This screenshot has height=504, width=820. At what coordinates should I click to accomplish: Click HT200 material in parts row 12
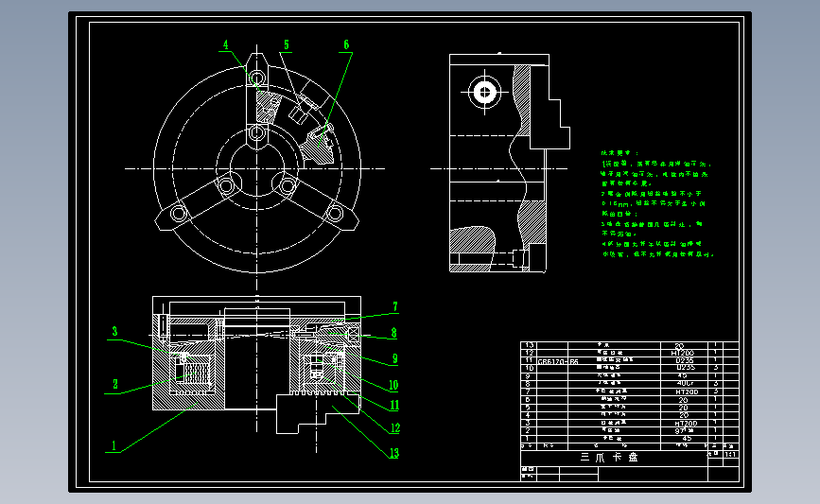pos(683,353)
